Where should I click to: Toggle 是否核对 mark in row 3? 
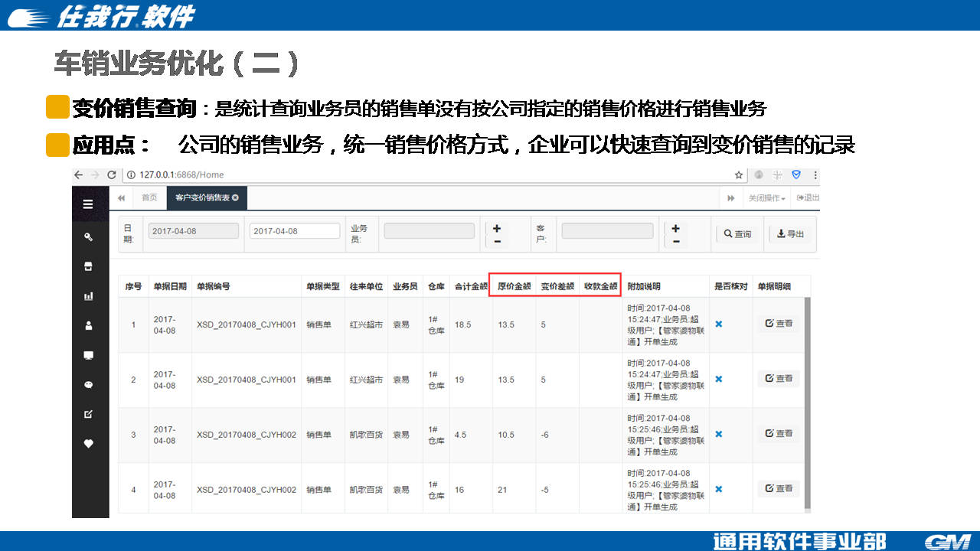718,435
